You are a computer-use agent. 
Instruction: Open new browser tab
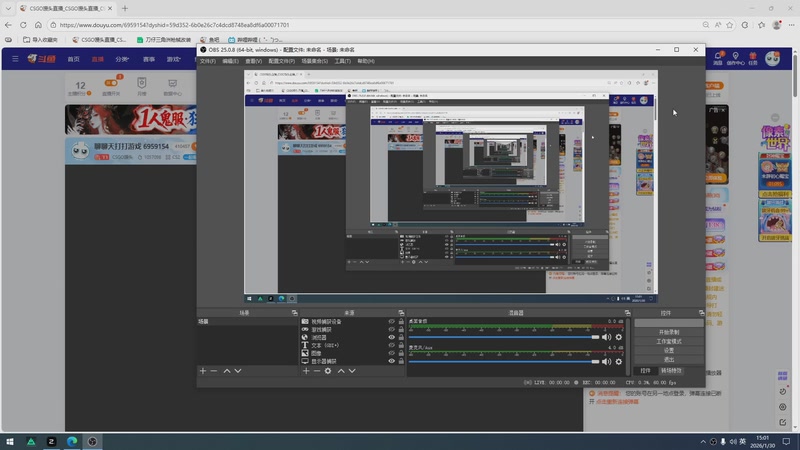pos(125,8)
